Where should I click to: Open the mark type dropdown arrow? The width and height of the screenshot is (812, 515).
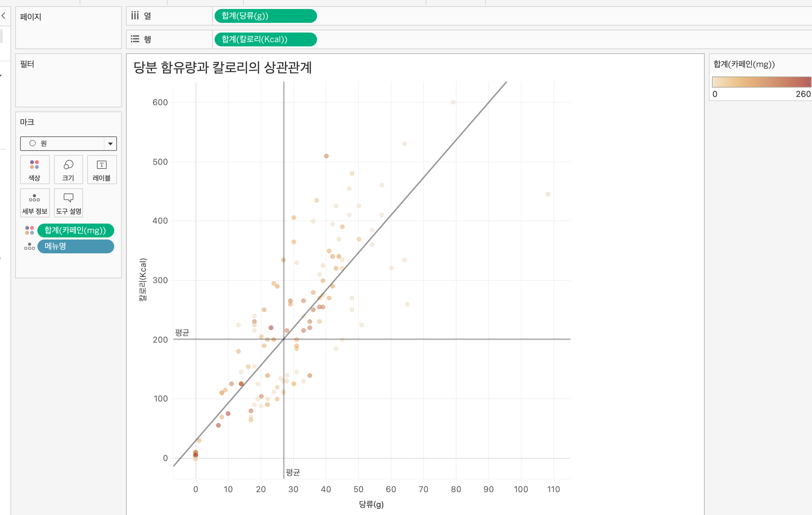tap(110, 144)
